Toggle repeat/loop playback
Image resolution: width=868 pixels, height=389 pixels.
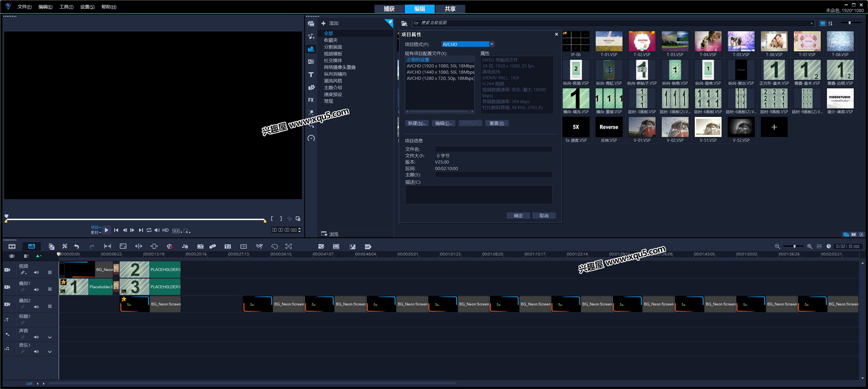coord(149,230)
